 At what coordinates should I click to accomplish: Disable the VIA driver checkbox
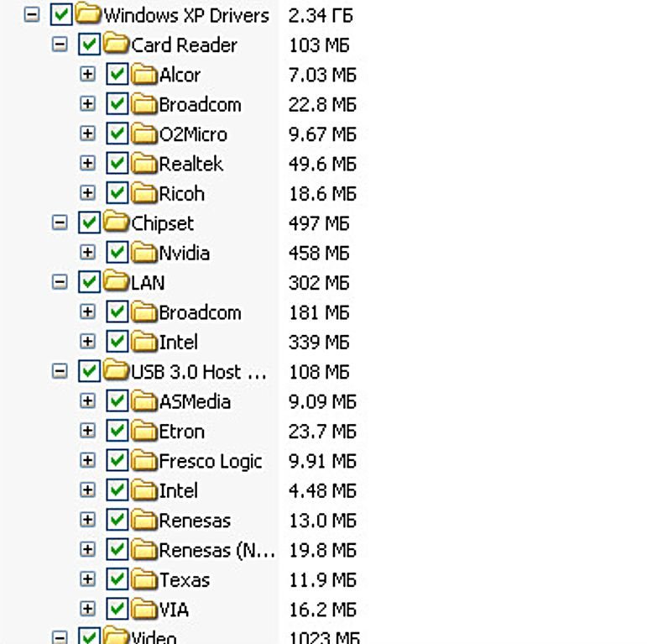(x=117, y=609)
